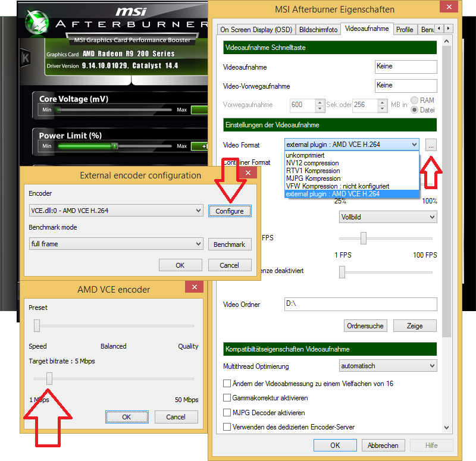Close the MSI Afterburner Eigenschaften window
The height and width of the screenshot is (461, 476).
449,7
